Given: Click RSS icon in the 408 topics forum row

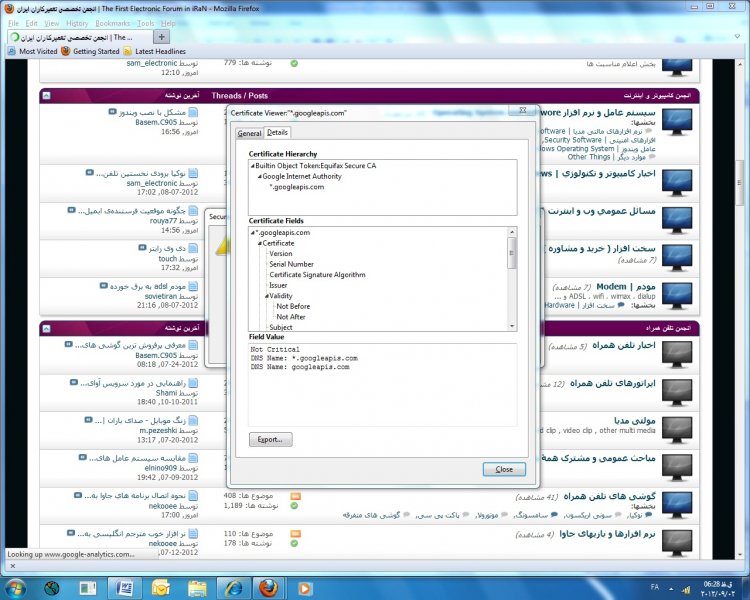Looking at the screenshot, I should 296,496.
